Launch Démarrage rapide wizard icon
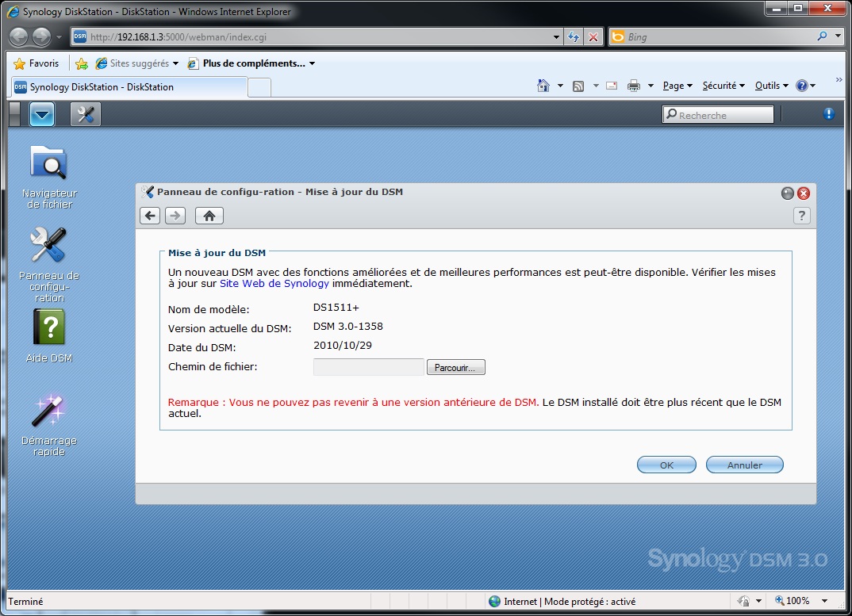 pyautogui.click(x=49, y=425)
